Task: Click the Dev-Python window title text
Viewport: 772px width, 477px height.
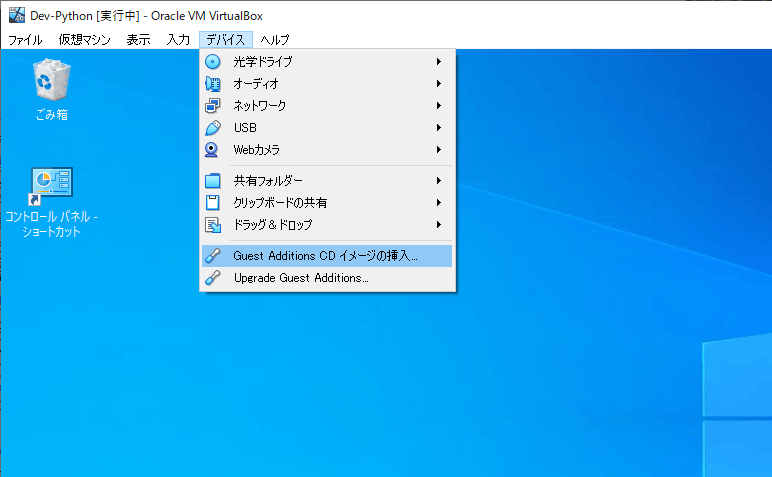Action: 146,16
